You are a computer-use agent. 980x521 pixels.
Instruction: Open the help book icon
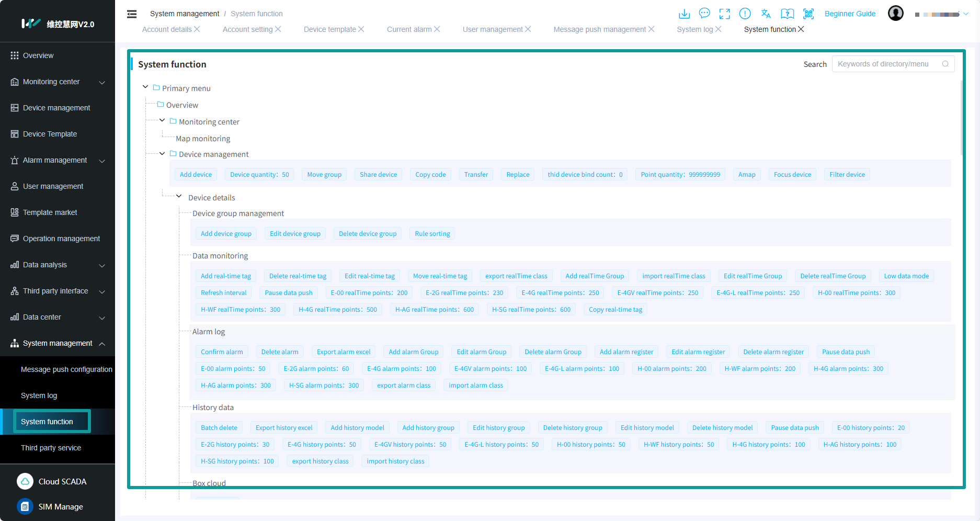tap(787, 14)
